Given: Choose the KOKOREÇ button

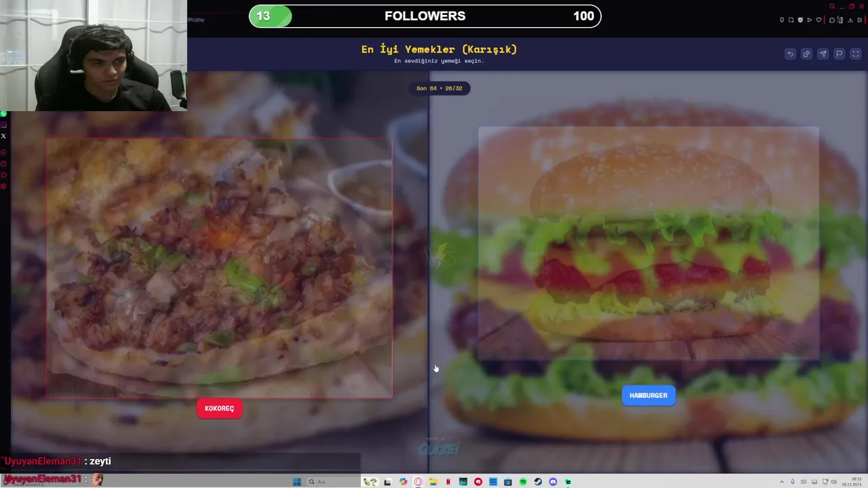Looking at the screenshot, I should [219, 408].
